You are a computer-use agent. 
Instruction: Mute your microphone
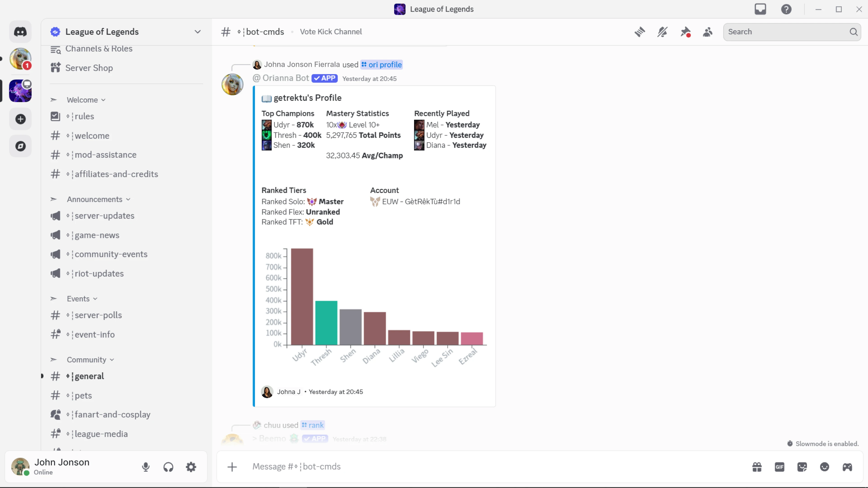146,467
